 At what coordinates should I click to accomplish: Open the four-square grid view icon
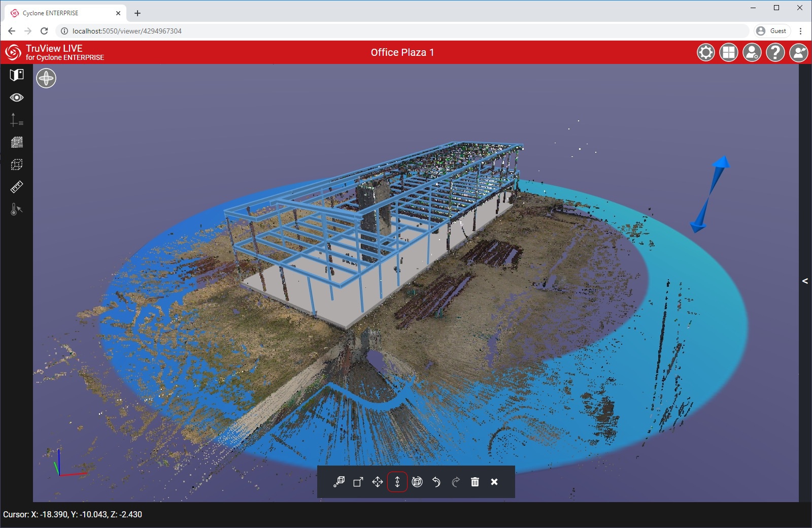pos(729,52)
